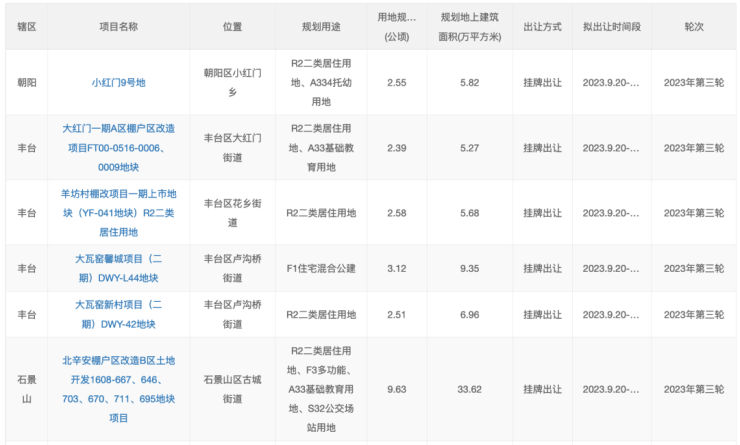This screenshot has width=740, height=445.
Task: Click the 出让方式 column header
Action: coord(543,27)
